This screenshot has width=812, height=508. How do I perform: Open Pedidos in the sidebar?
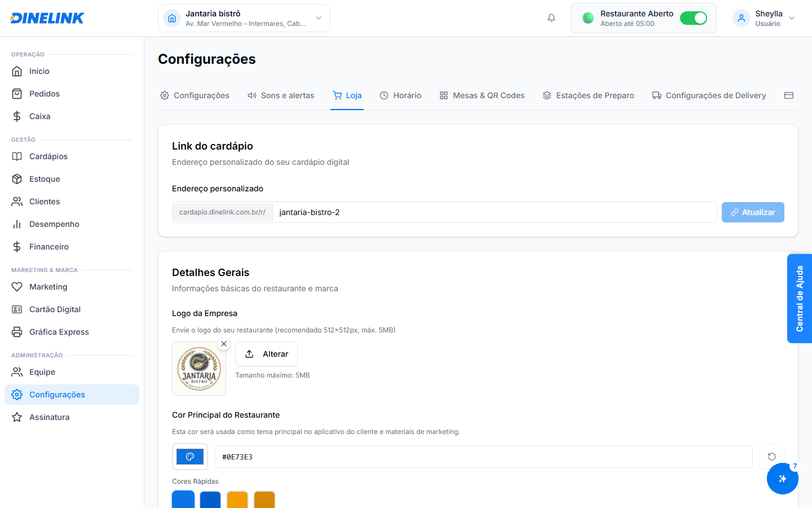click(x=72, y=94)
